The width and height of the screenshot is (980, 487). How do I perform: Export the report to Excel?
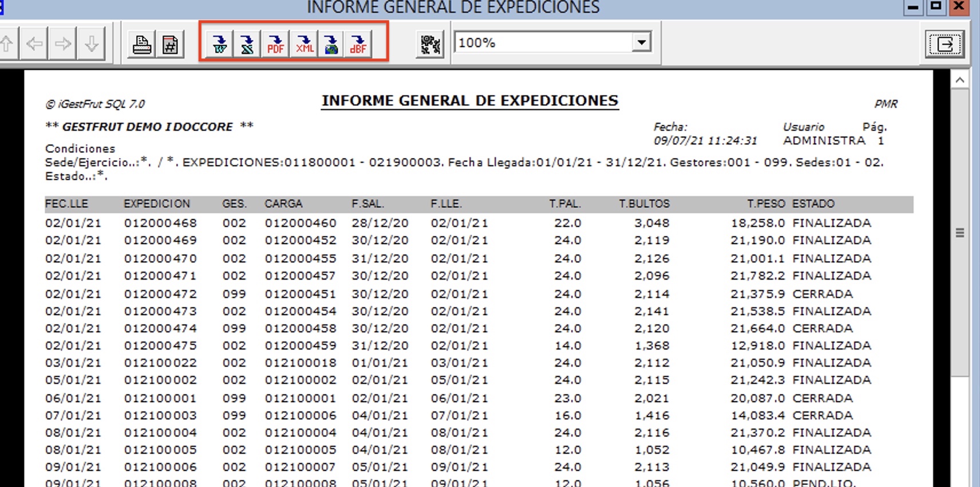[x=247, y=44]
